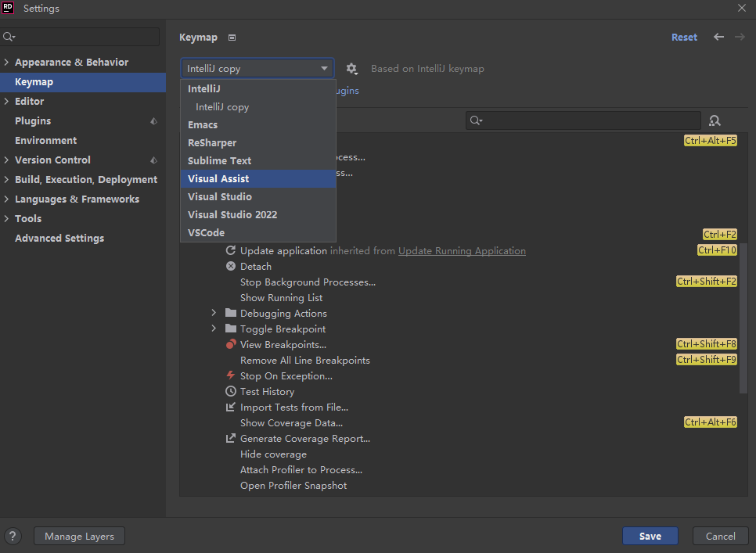Follow the Update Running Application link
The width and height of the screenshot is (756, 553).
click(x=462, y=251)
